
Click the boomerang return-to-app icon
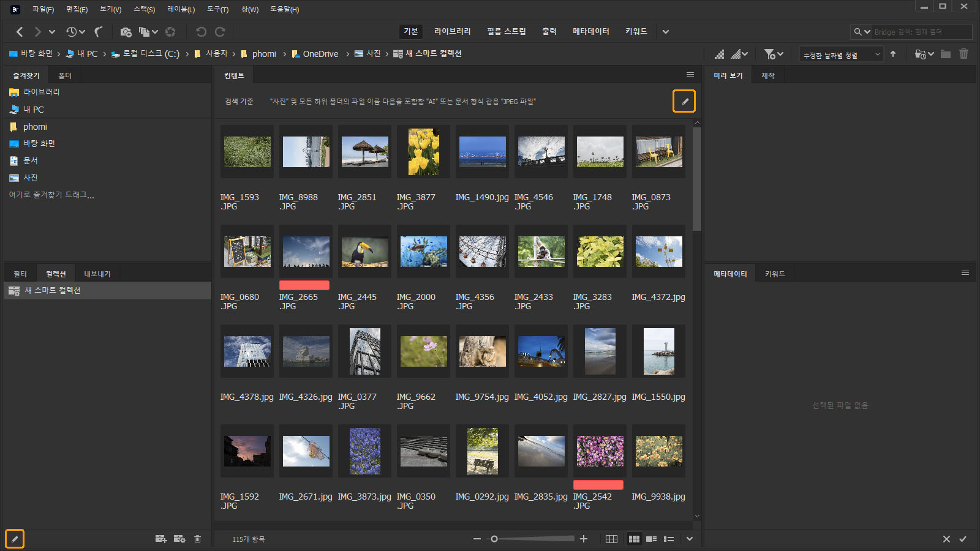(99, 31)
